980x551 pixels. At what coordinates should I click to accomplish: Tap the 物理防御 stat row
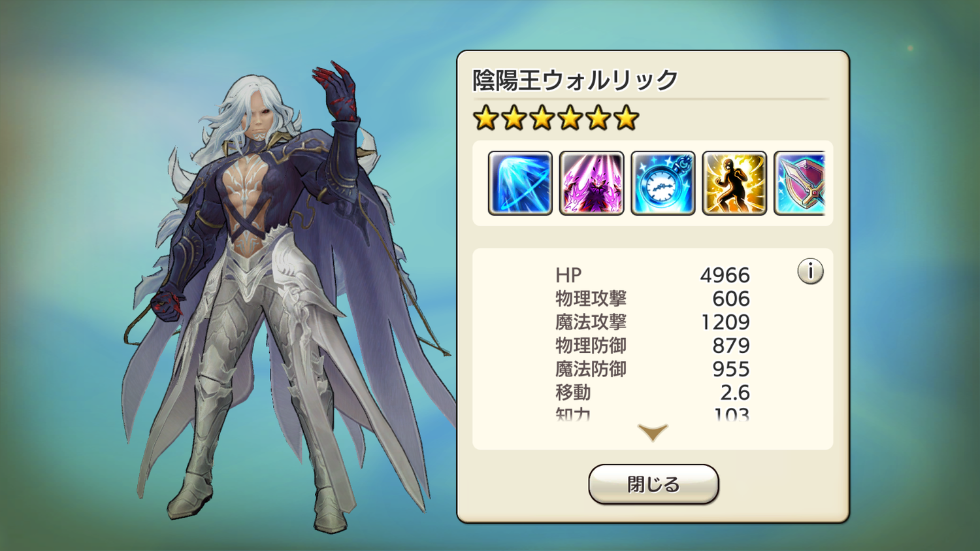click(653, 346)
